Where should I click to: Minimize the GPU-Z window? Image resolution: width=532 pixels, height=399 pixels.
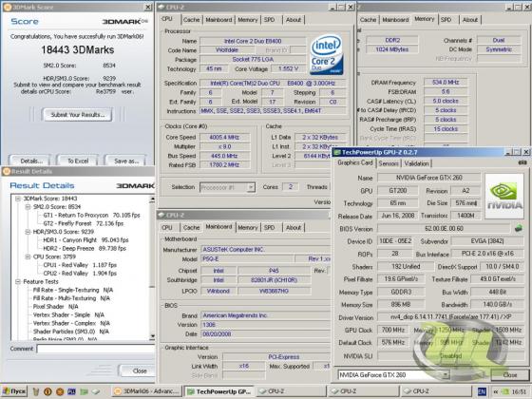pyautogui.click(x=508, y=152)
